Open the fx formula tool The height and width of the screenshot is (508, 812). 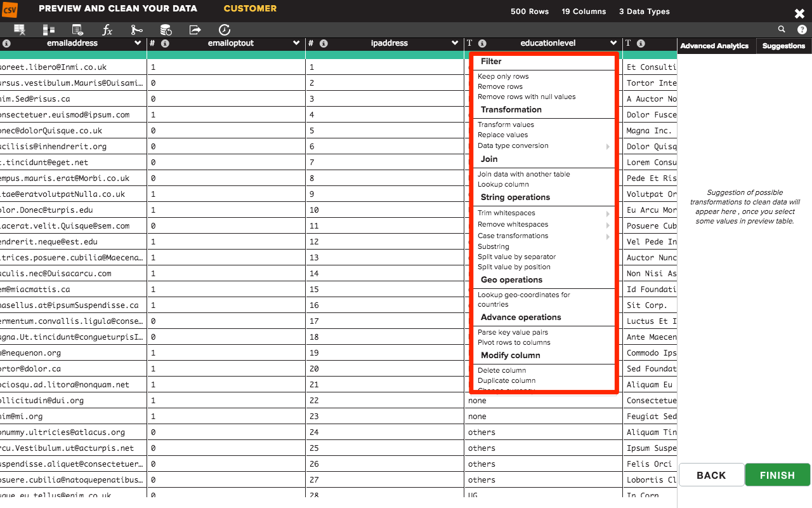(107, 30)
